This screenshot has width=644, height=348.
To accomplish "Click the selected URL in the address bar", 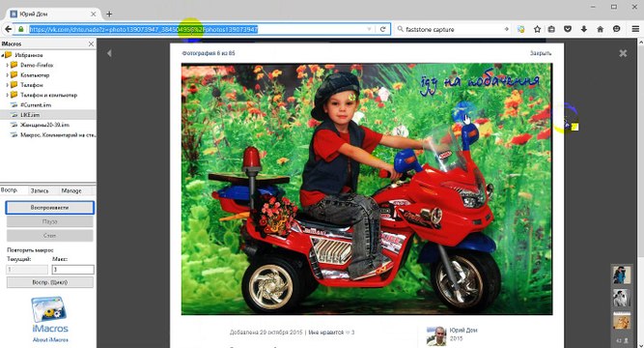I will (x=143, y=29).
